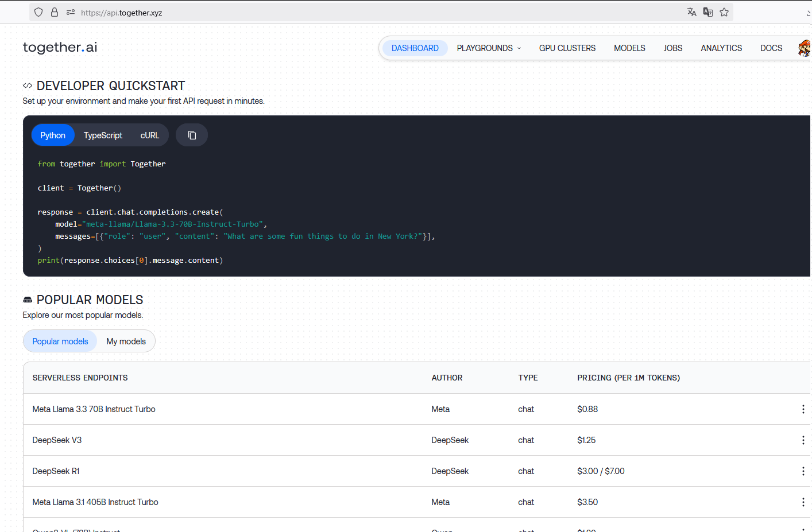The image size is (812, 532).
Task: Go to the GPU Clusters page
Action: coord(567,48)
